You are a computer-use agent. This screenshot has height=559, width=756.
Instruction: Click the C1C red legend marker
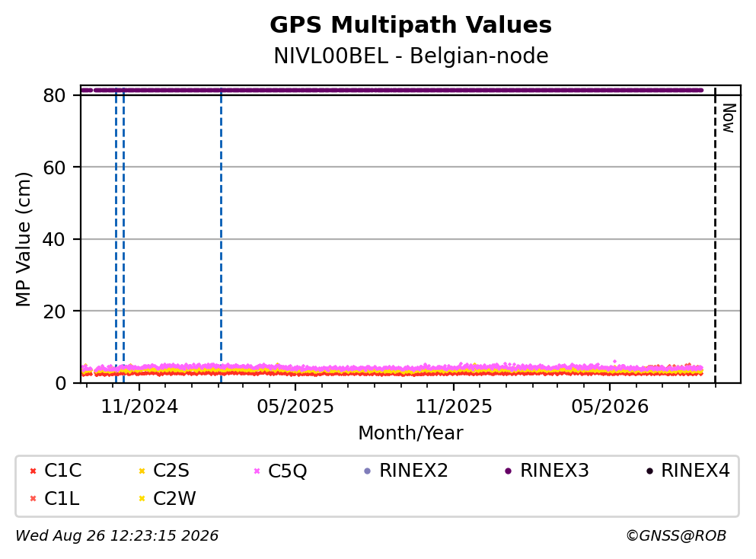point(33,471)
